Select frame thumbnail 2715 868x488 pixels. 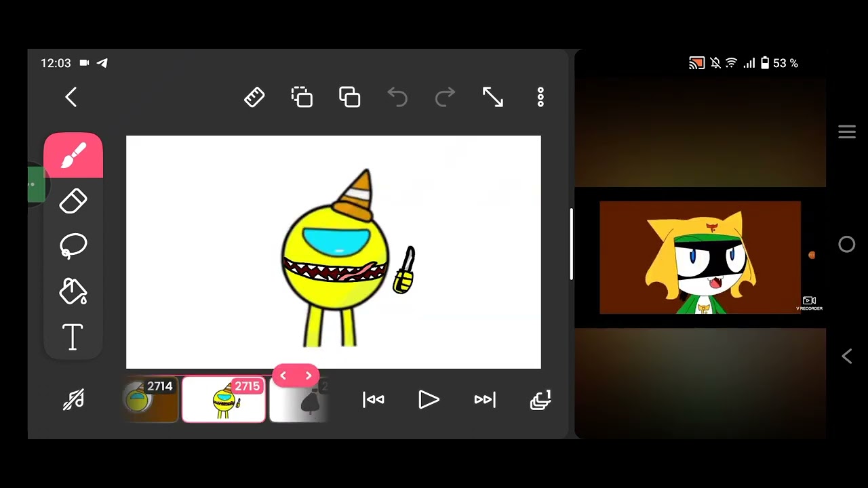[x=224, y=400]
